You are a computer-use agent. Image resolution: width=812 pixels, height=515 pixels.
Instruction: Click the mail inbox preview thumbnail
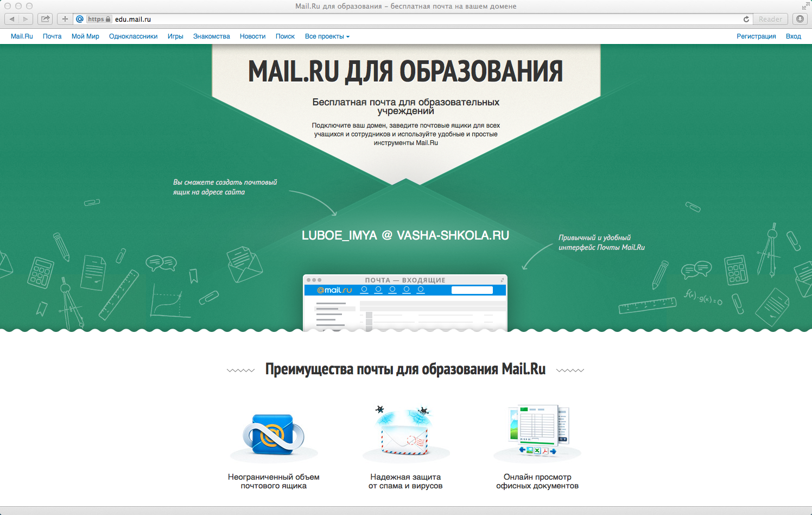point(405,303)
